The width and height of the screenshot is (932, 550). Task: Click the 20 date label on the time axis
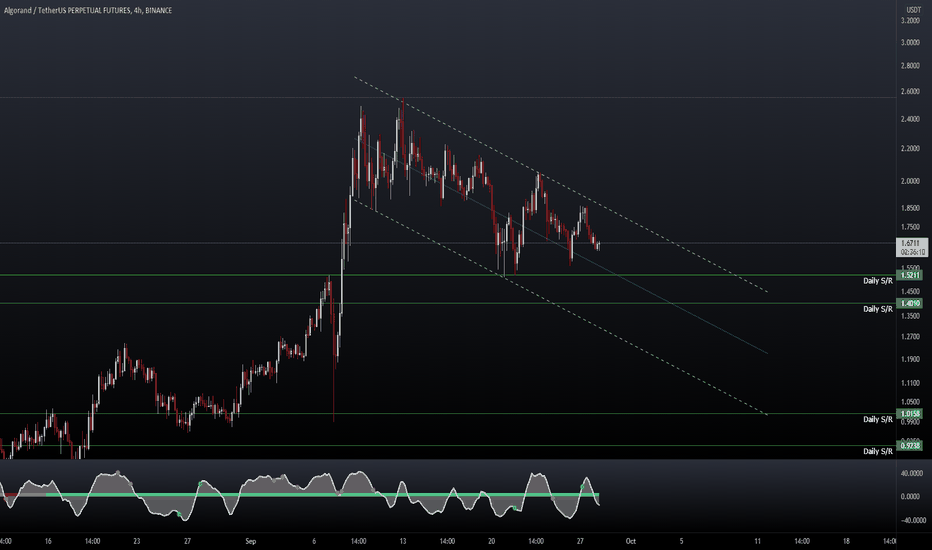492,542
